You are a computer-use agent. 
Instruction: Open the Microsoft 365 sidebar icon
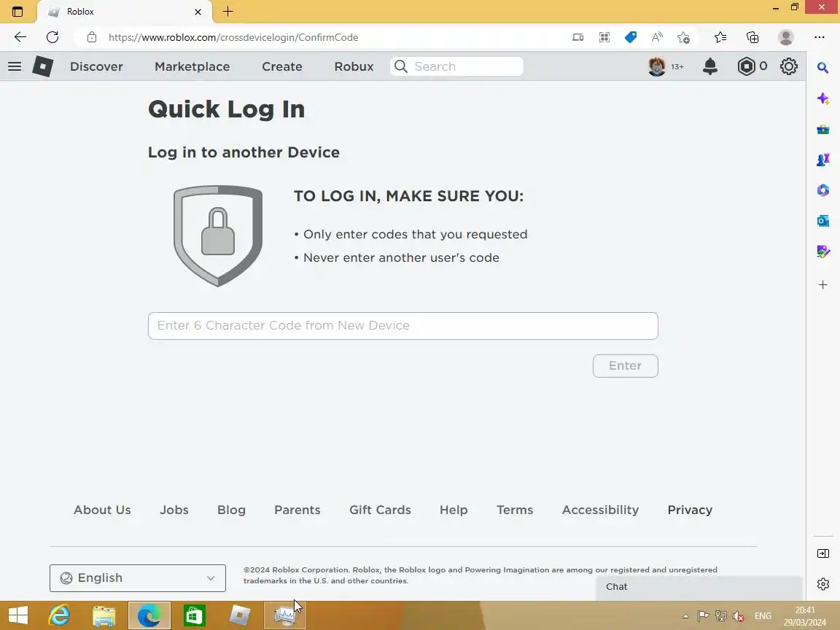[822, 190]
